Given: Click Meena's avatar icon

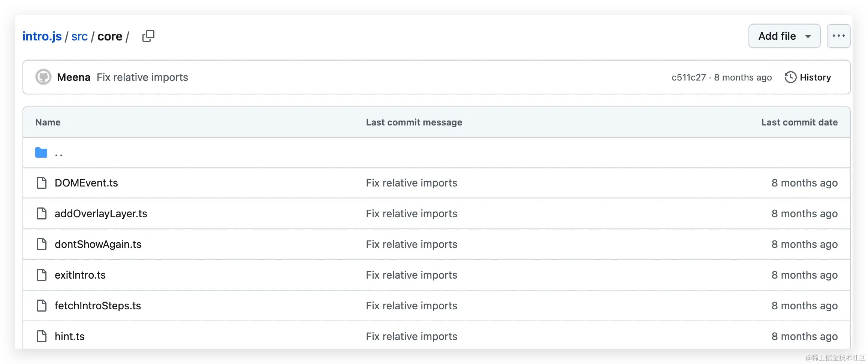Looking at the screenshot, I should pyautogui.click(x=43, y=77).
